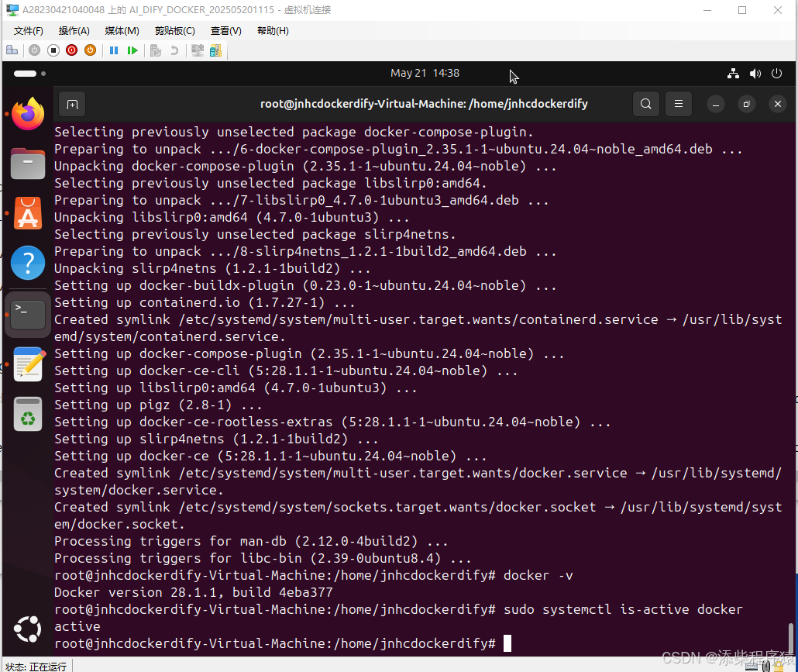Viewport: 798px width, 672px height.
Task: Click the greyed Start VM power icon
Action: tap(34, 50)
